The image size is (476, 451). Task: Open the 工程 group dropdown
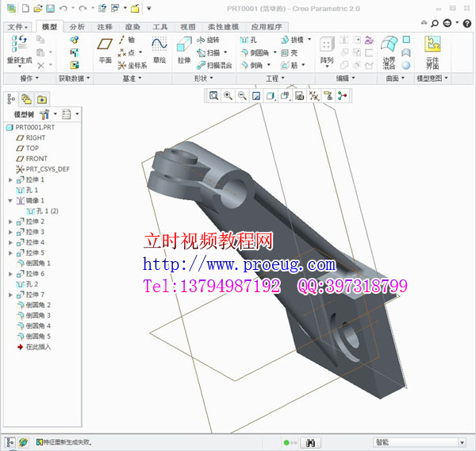tap(275, 79)
